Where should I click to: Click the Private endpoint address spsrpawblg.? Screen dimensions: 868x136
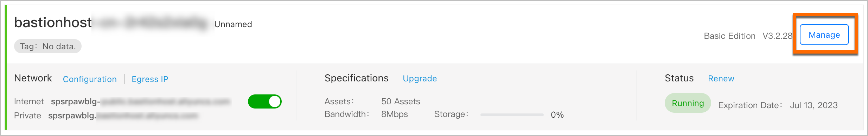tap(123, 116)
